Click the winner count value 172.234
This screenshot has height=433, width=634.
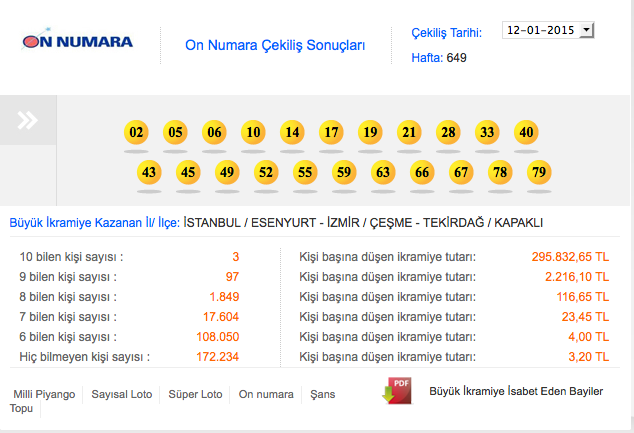218,357
